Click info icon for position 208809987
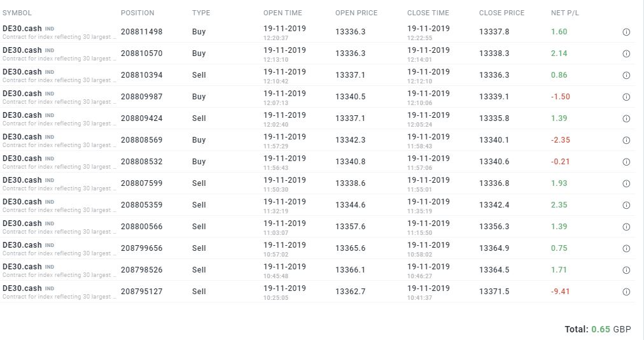Screen dimensions: 644x340 [x=626, y=97]
